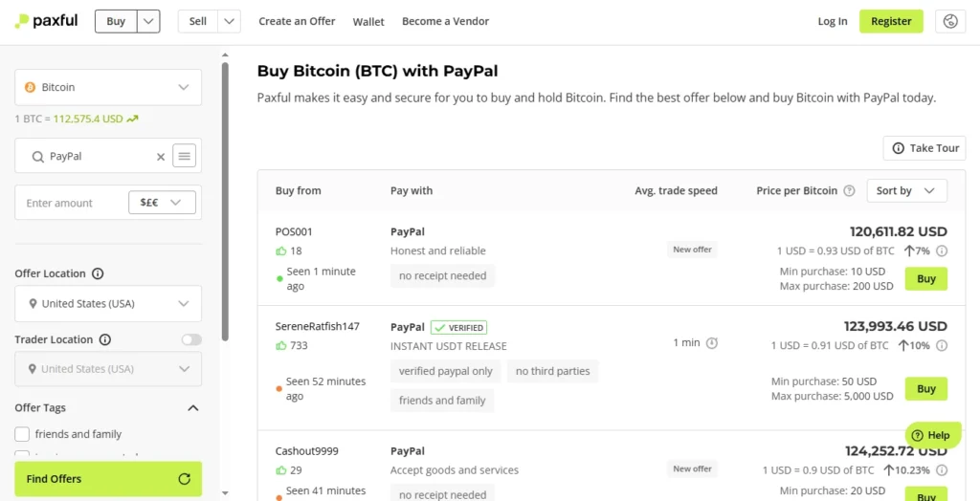Collapse the Offer Tags section
Image resolution: width=980 pixels, height=501 pixels.
pyautogui.click(x=192, y=408)
